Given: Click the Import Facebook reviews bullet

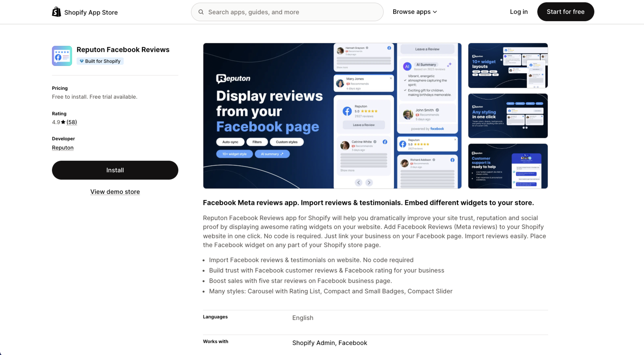Looking at the screenshot, I should 311,260.
